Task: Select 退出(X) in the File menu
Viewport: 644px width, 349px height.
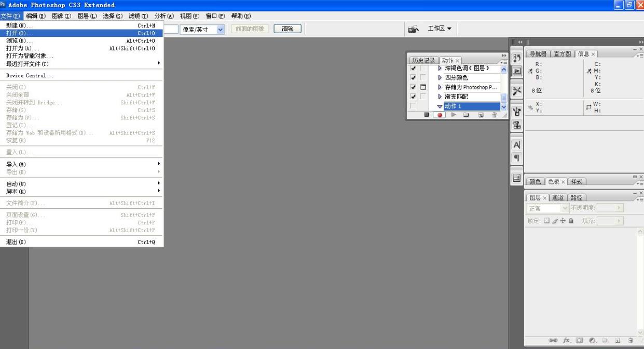Action: click(x=81, y=242)
